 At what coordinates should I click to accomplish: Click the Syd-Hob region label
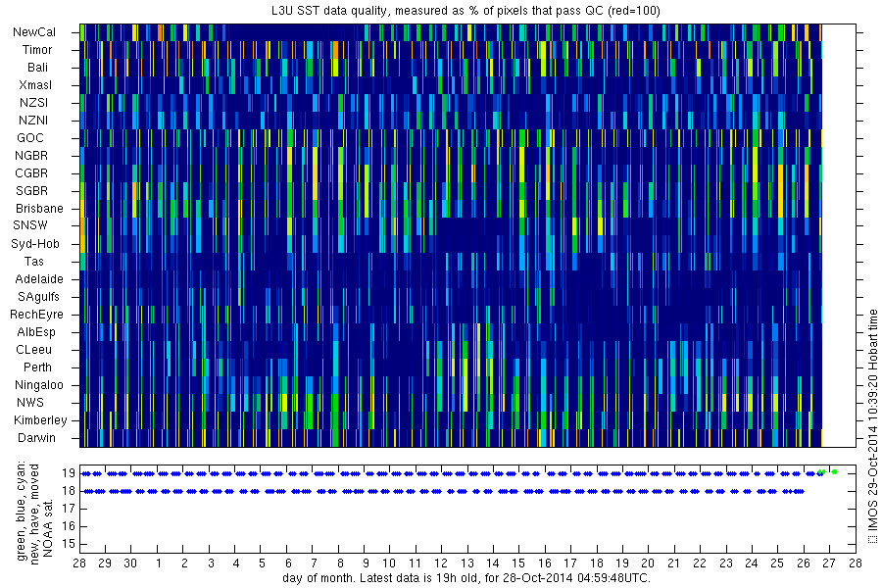(x=35, y=244)
